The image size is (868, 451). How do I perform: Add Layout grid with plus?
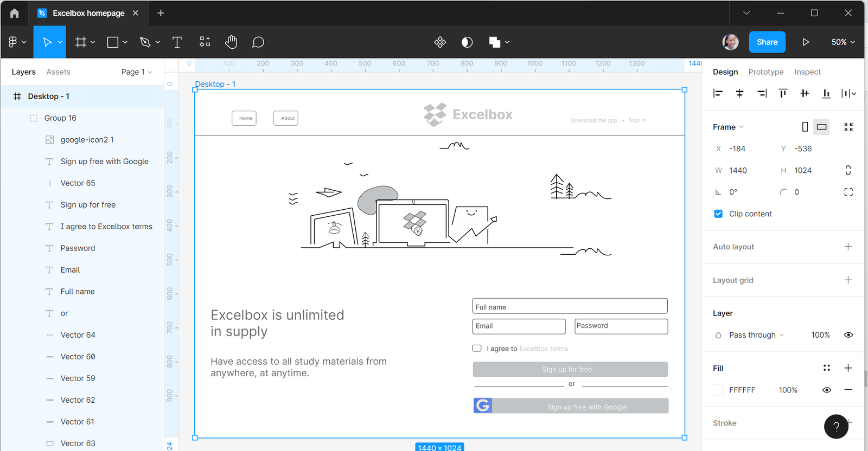pyautogui.click(x=848, y=280)
